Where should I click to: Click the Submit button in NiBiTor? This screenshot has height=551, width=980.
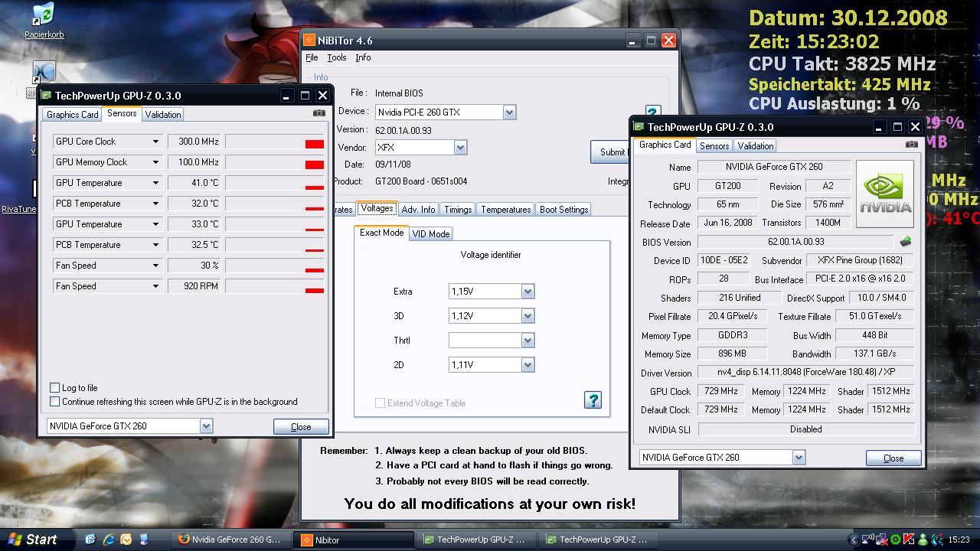[610, 152]
